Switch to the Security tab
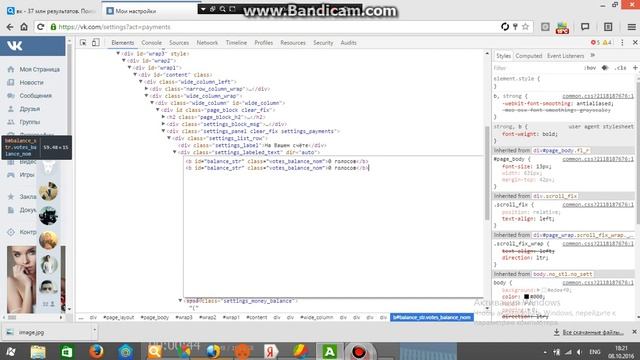This screenshot has height=360, width=640. [x=323, y=42]
